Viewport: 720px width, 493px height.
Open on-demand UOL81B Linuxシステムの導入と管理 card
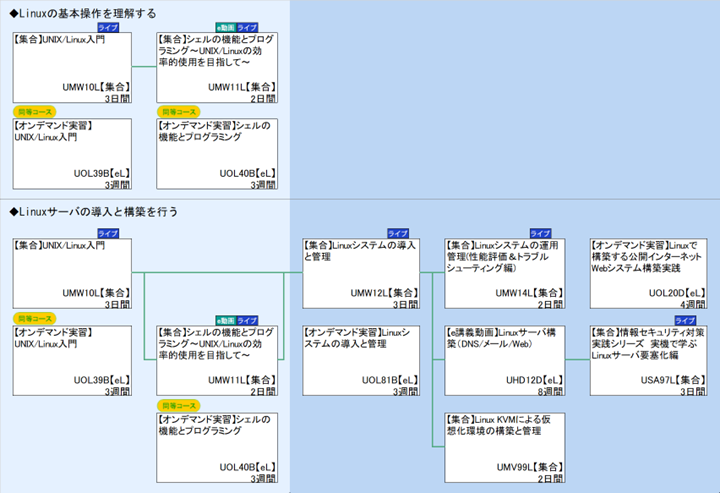pos(361,361)
